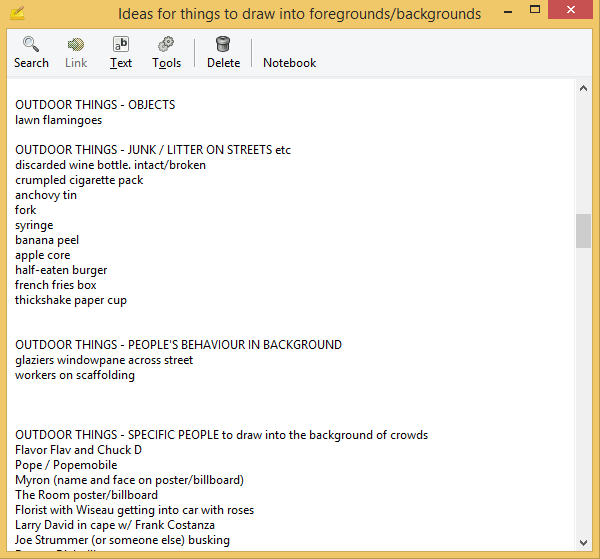
Task: Click the scrollbar down arrow
Action: (583, 541)
